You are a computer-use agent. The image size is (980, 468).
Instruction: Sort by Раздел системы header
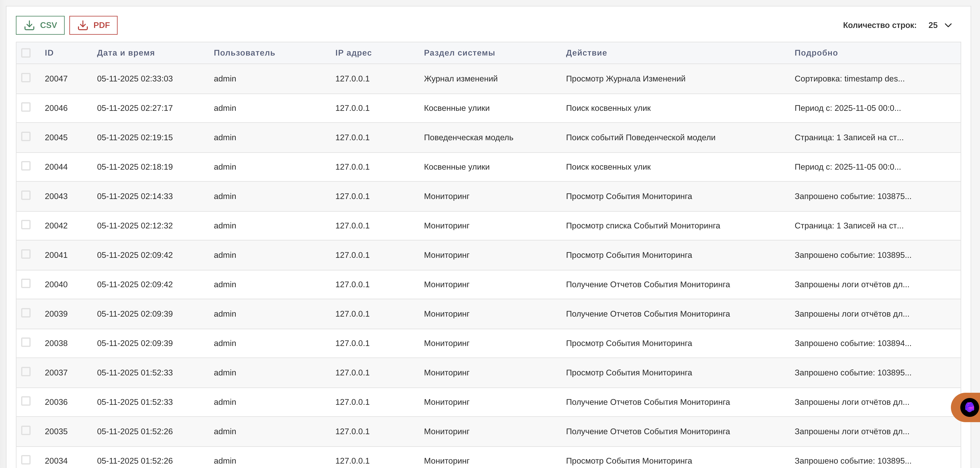pyautogui.click(x=459, y=53)
